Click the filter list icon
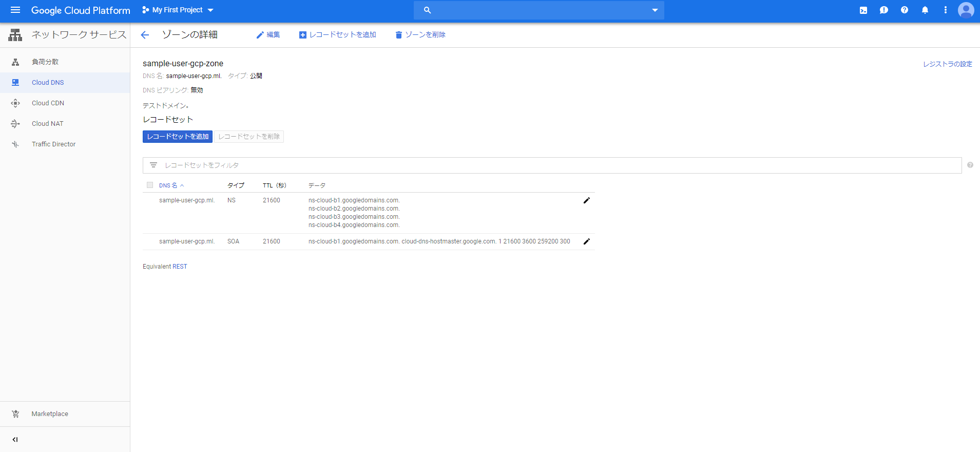Screen dimensions: 980x452 (153, 165)
